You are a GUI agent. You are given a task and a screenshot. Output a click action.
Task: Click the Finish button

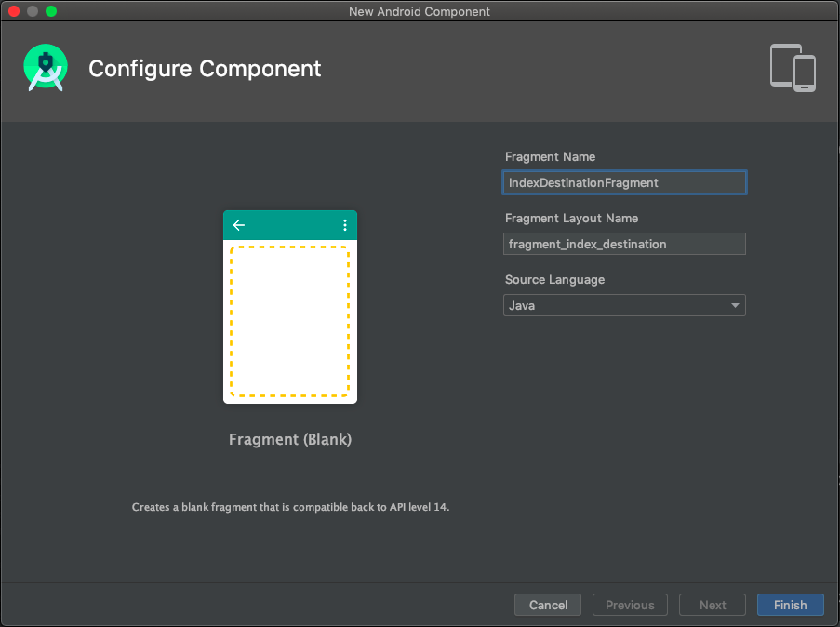(x=790, y=605)
